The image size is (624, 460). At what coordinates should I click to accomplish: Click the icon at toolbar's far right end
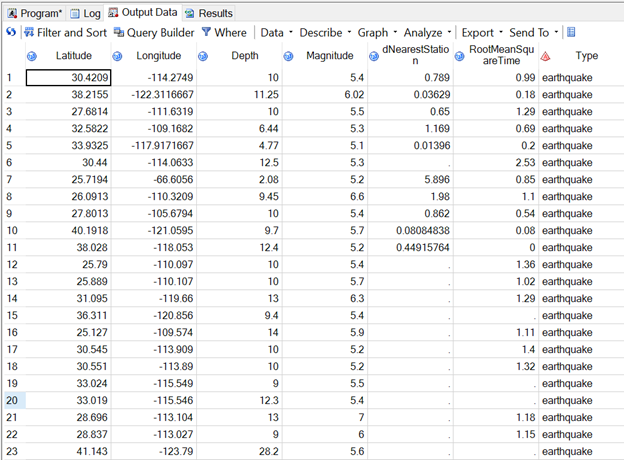click(x=571, y=33)
